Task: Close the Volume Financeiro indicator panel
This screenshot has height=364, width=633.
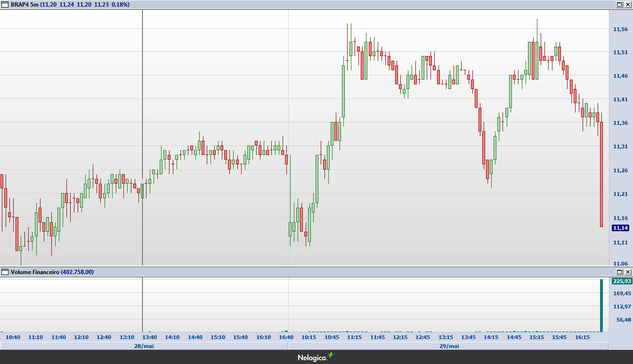Action: 627,272
